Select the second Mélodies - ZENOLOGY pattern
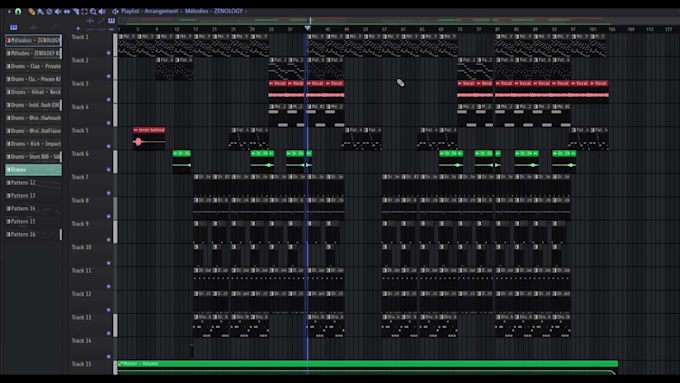The height and width of the screenshot is (383, 680). tap(33, 53)
